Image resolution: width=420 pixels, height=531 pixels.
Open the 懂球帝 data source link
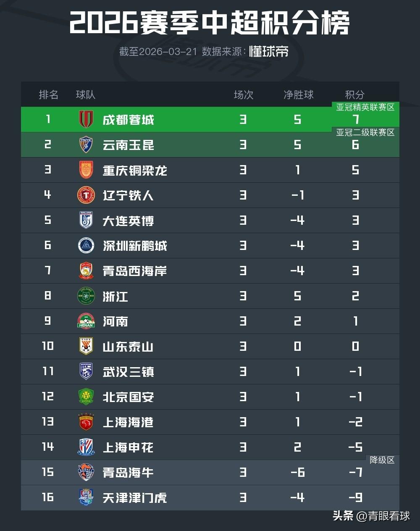tap(269, 52)
